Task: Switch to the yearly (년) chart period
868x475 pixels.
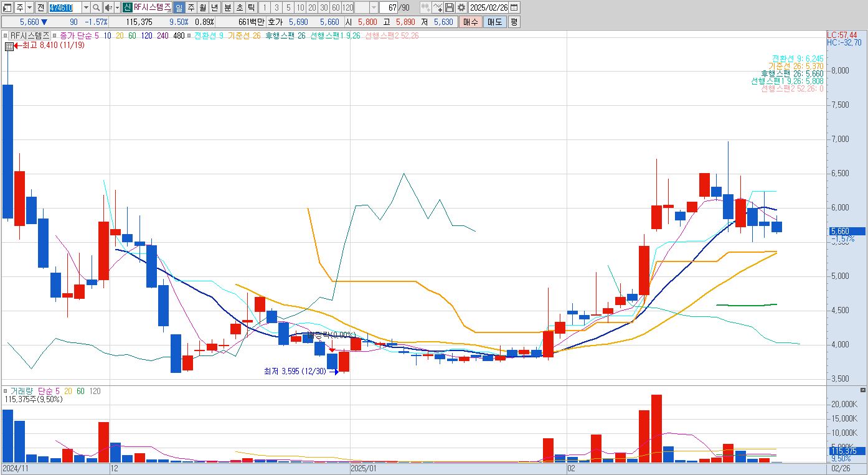Action: coord(214,7)
